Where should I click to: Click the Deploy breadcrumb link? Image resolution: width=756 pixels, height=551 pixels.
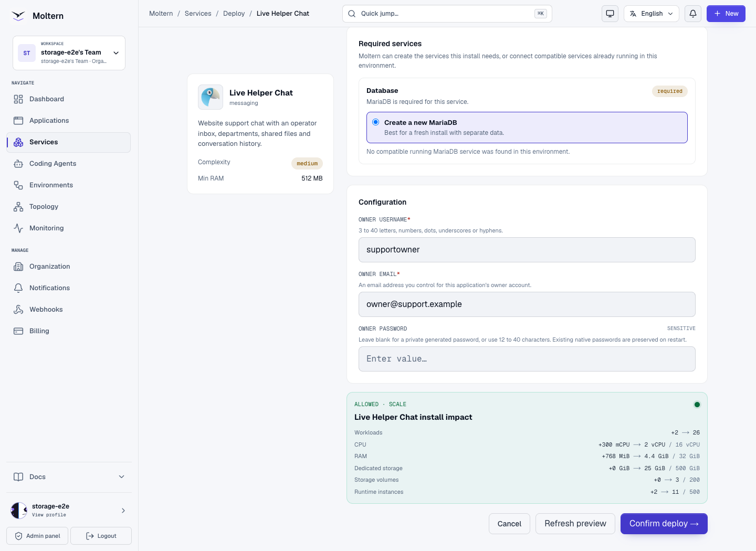[234, 14]
